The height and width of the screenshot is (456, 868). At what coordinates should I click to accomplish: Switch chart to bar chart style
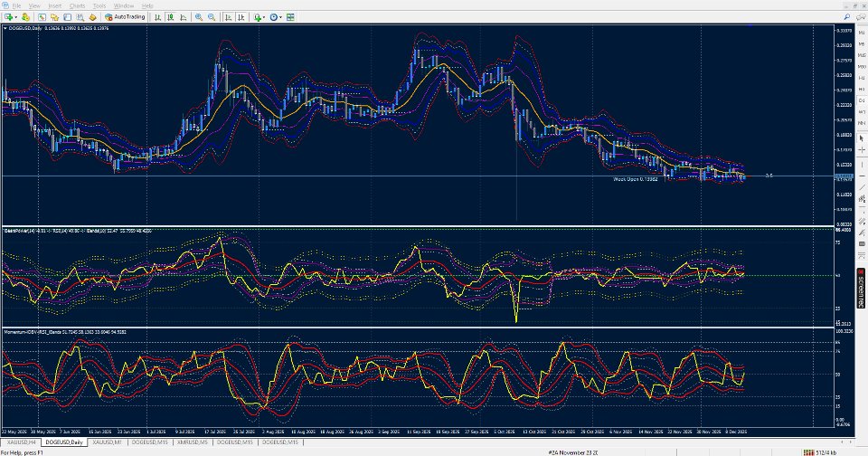pos(157,17)
